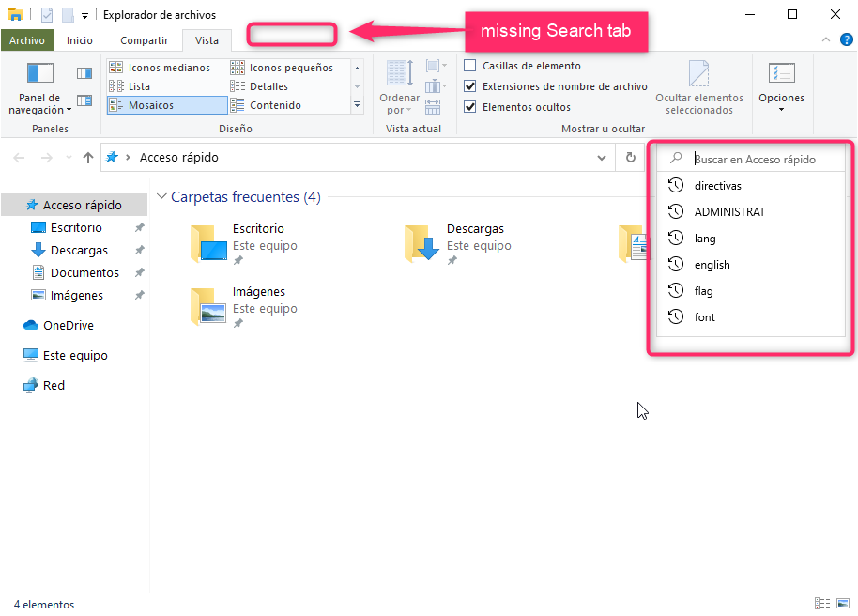Viewport: 858px width, 616px height.
Task: Select Documentos in navigation pane
Action: click(84, 272)
